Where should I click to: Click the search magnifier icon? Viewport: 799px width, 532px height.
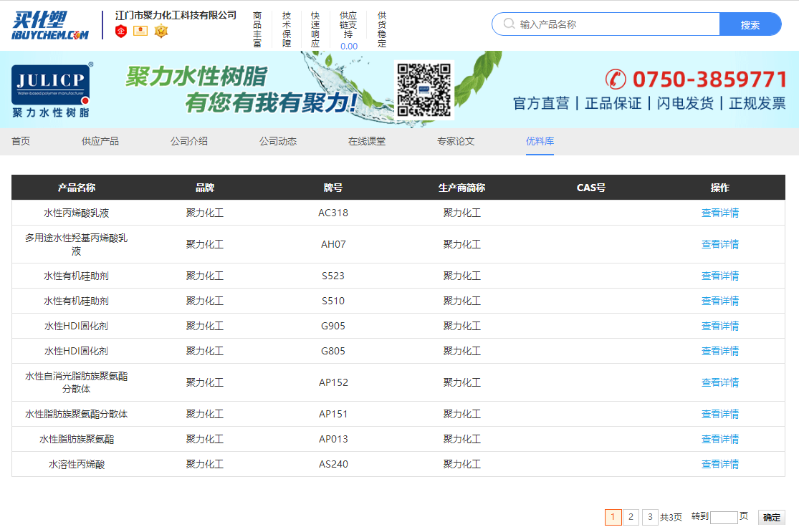pyautogui.click(x=509, y=24)
